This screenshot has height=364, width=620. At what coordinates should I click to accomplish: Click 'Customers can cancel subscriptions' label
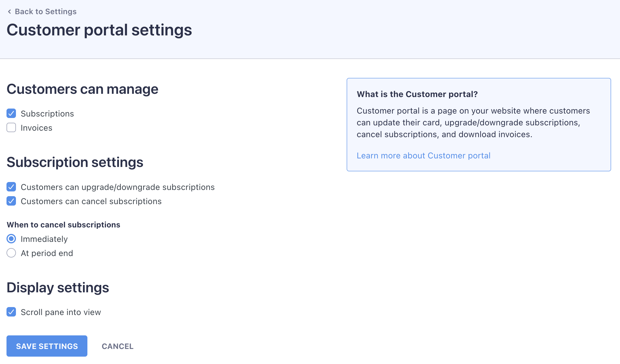[x=91, y=201]
